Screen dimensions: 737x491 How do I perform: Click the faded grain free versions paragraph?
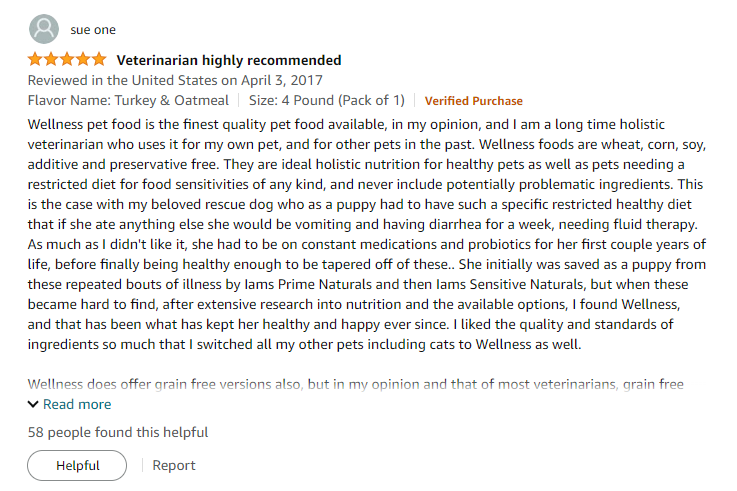pos(356,384)
